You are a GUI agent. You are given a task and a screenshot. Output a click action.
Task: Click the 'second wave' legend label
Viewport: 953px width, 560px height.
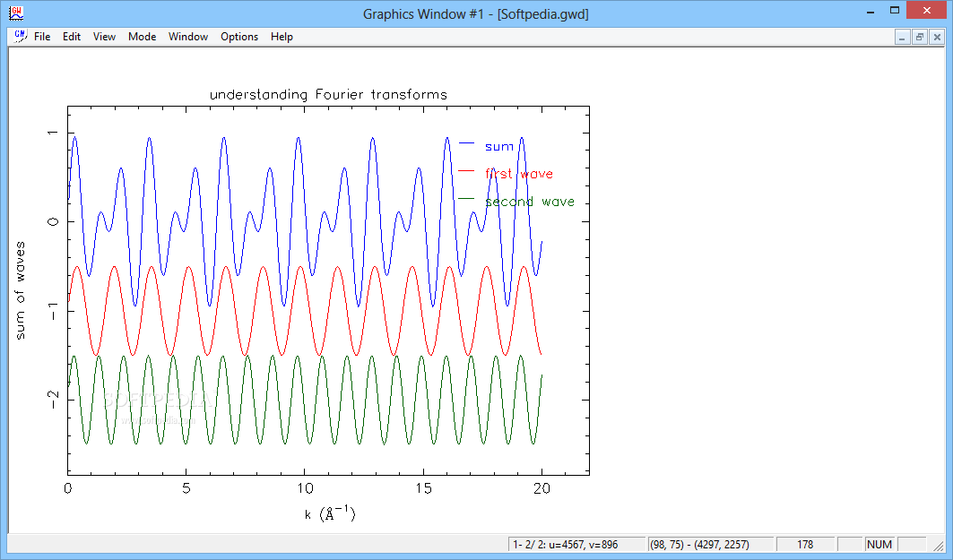pos(529,202)
